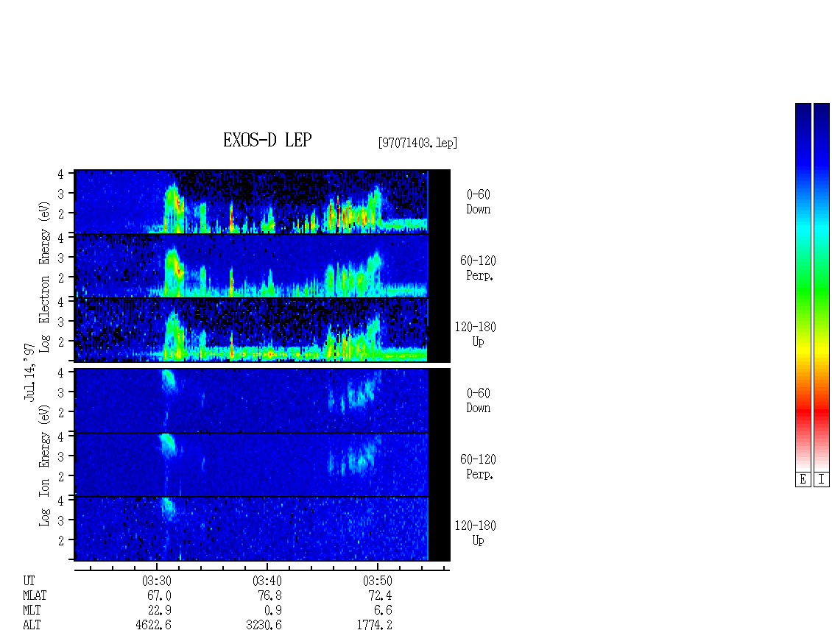This screenshot has width=832, height=644.
Task: Click the Log Electron Energy (eV) axis label
Action: tap(44, 277)
